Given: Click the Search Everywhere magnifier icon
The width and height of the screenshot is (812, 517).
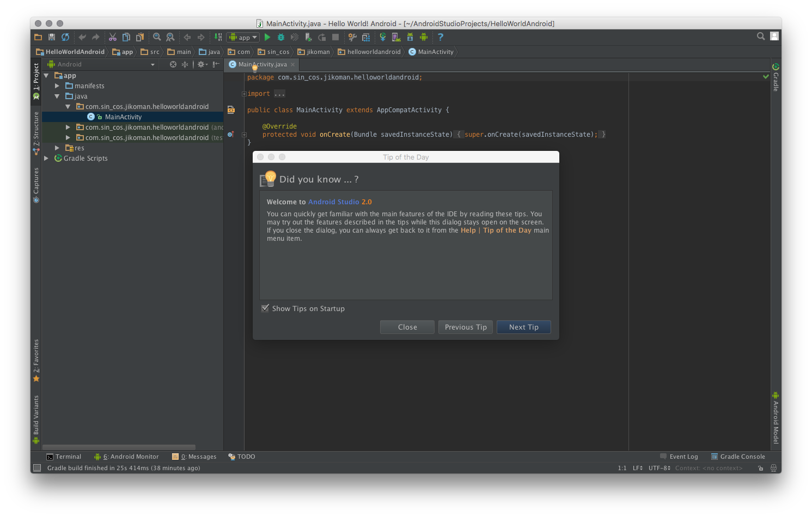Looking at the screenshot, I should click(x=761, y=37).
